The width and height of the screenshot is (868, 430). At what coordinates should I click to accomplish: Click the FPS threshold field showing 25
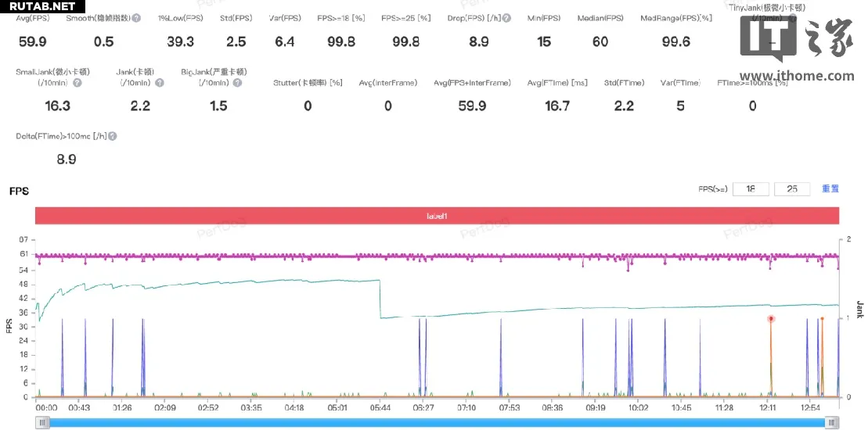791,189
